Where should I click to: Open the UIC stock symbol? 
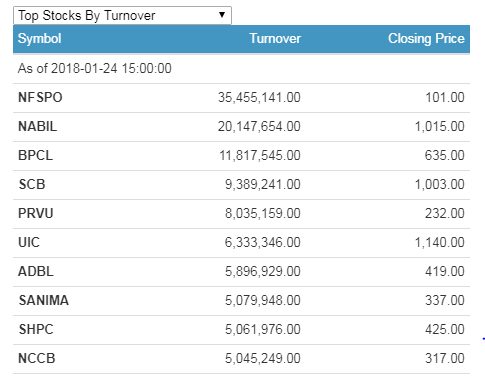tap(29, 242)
